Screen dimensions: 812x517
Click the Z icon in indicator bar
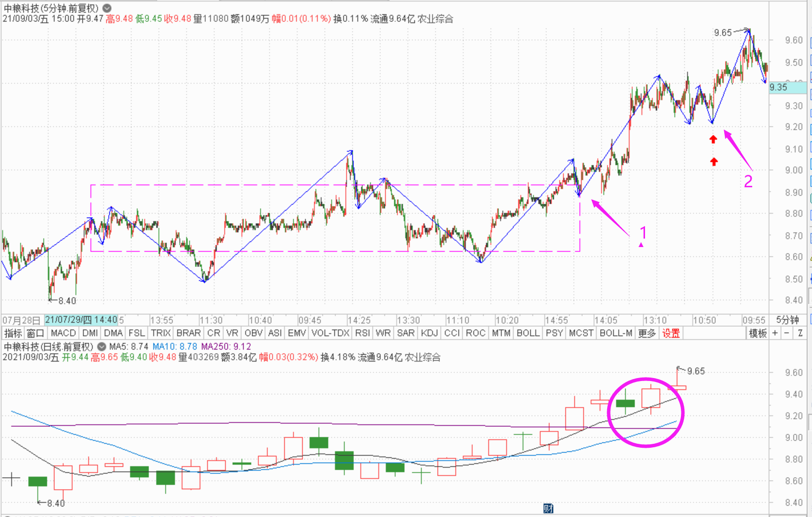(800, 333)
